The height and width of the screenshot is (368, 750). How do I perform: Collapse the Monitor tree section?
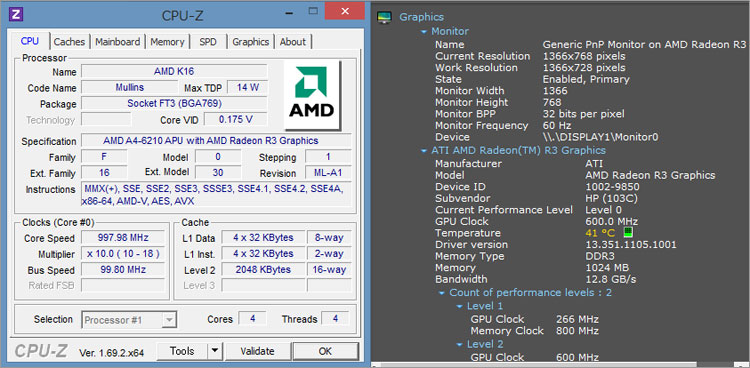[424, 32]
